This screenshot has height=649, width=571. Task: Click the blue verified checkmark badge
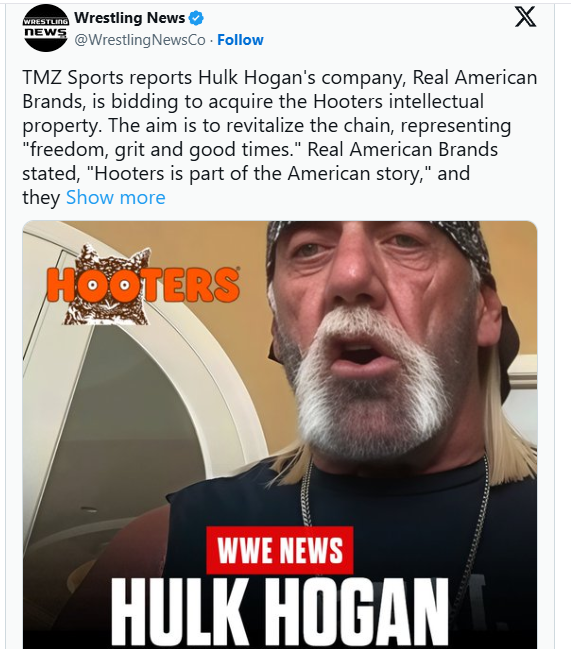point(196,18)
